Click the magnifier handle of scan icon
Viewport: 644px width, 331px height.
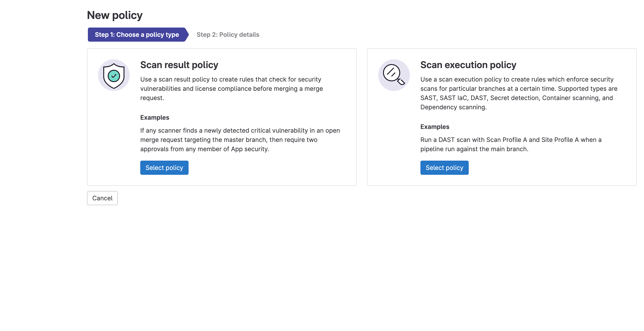[401, 82]
